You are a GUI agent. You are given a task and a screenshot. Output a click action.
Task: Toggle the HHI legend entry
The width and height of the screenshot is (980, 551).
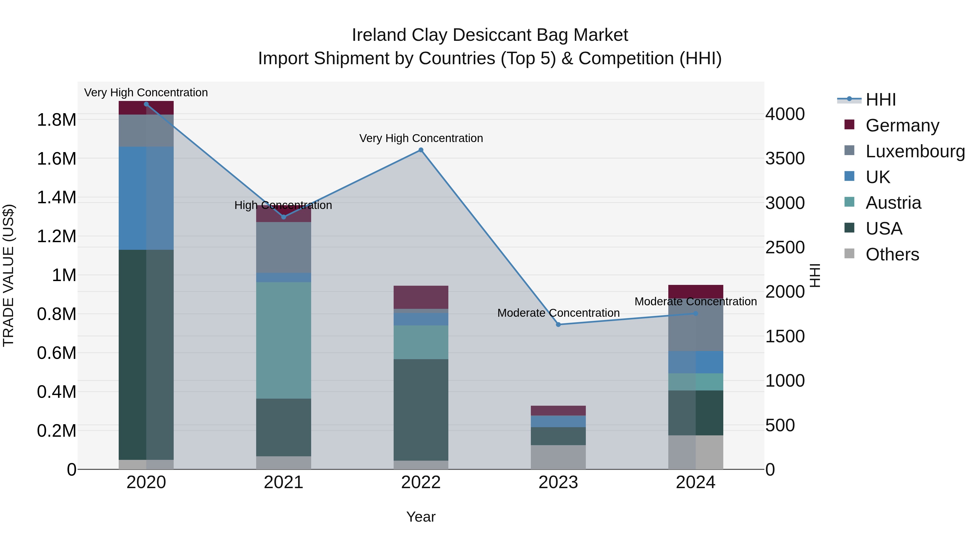pos(867,100)
